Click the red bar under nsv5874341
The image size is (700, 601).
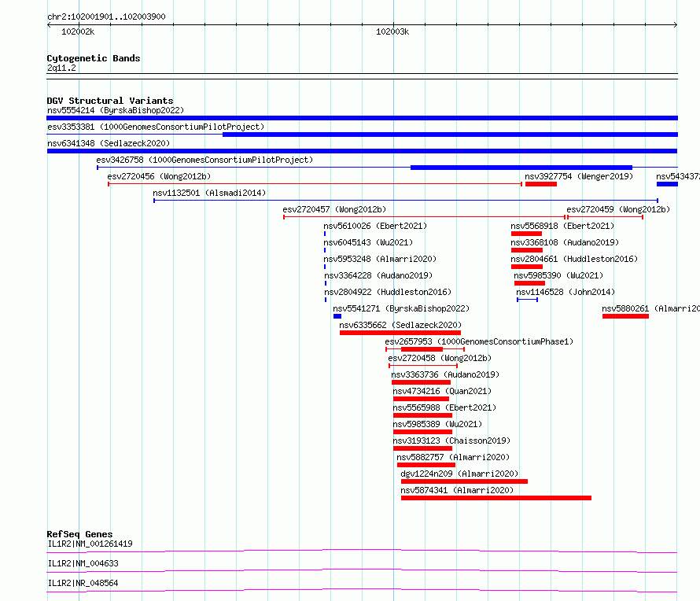496,498
